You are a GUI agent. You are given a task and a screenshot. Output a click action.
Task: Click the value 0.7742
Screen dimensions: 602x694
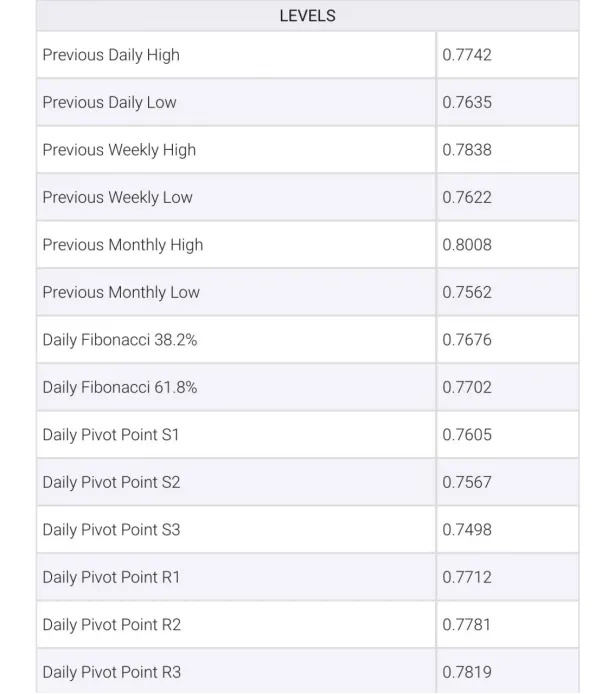click(467, 55)
